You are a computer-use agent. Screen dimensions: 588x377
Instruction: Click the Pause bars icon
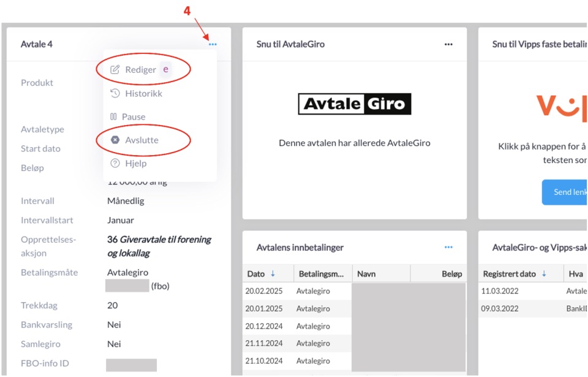coord(113,116)
